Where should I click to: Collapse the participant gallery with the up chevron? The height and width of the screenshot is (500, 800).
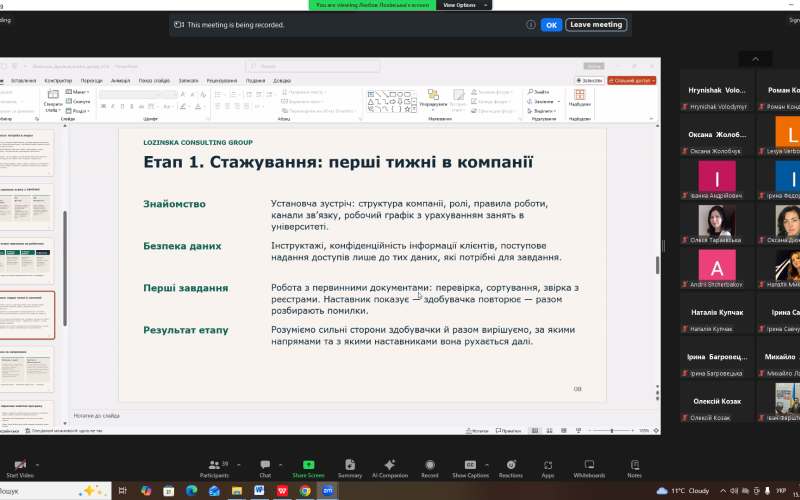755,59
